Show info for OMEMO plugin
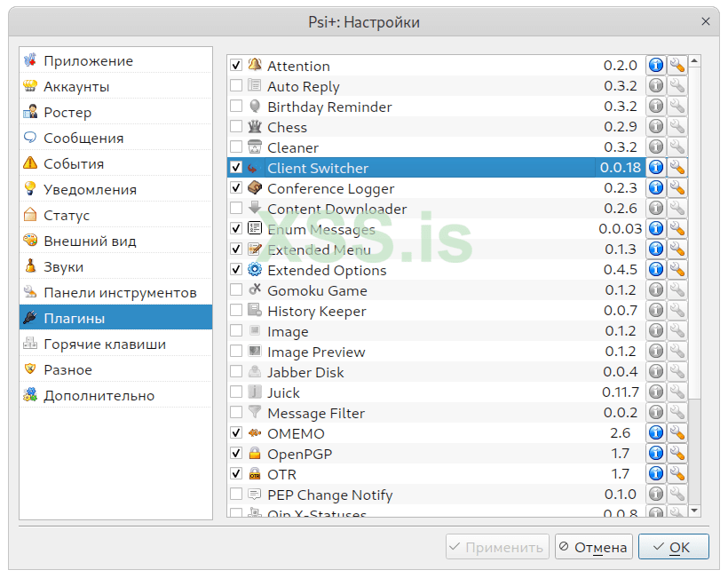728x578 pixels. 655,433
